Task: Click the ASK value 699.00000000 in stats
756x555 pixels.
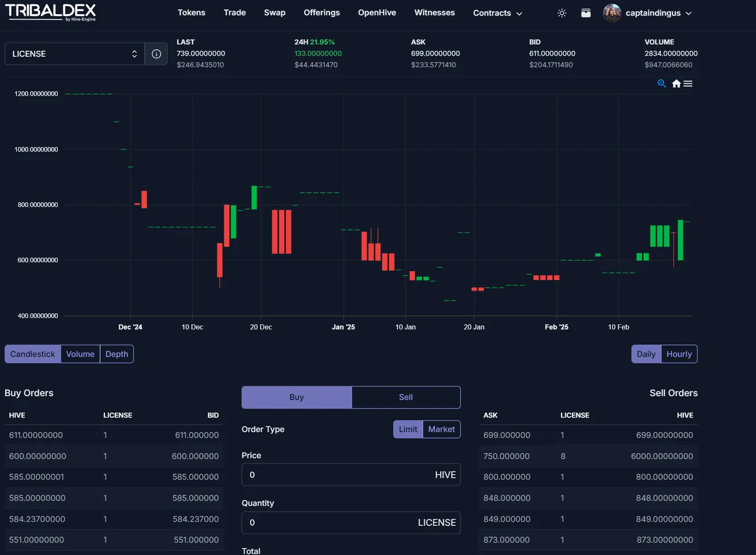Action: point(435,54)
